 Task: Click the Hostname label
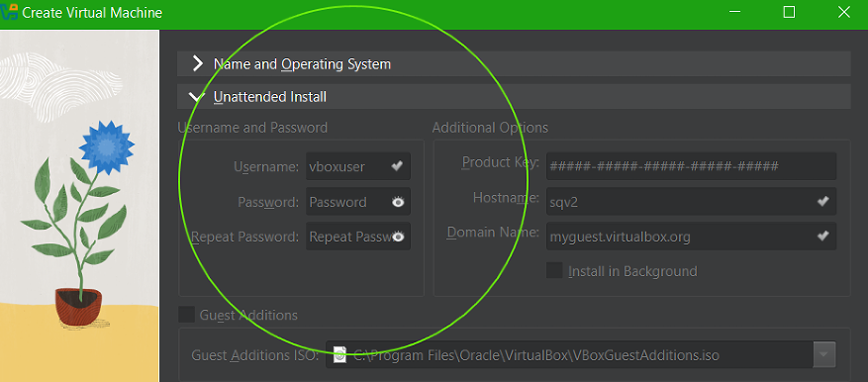(x=506, y=198)
